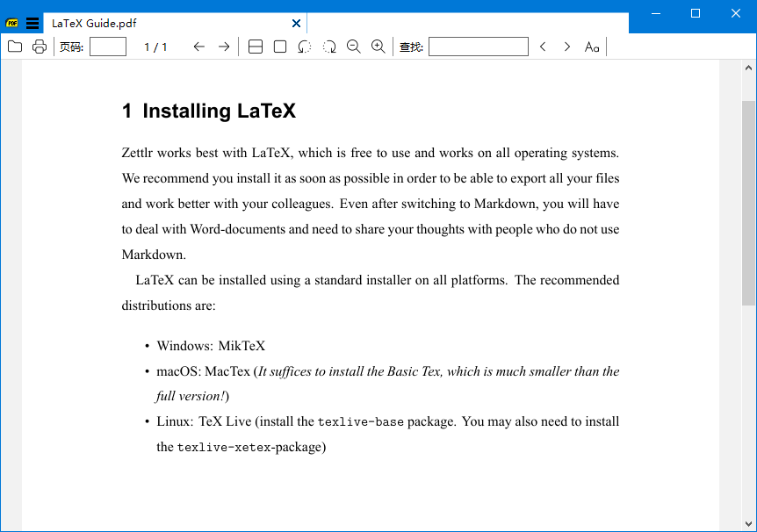Click the vertical scrollbar thumb
The width and height of the screenshot is (757, 532).
[749, 204]
